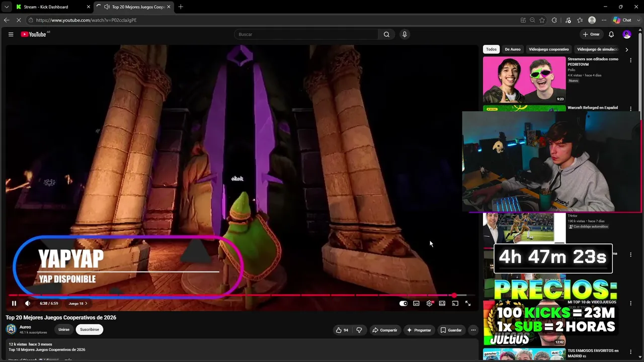Click the video title Top 20 Mejores Juegos

tap(61, 318)
